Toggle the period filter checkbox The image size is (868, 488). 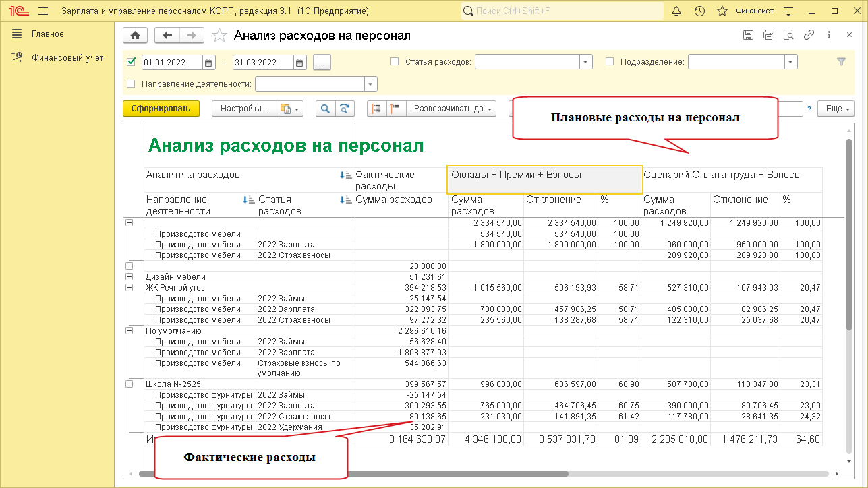[132, 62]
